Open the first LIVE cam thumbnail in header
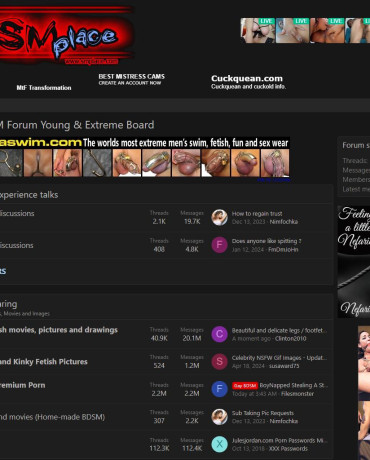 point(258,31)
